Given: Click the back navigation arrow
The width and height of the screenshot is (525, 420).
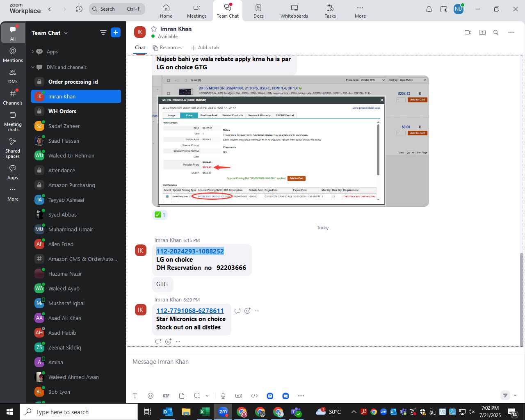Looking at the screenshot, I should click(50, 9).
